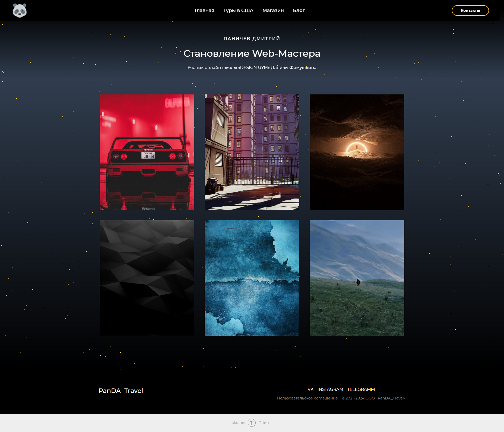This screenshot has width=504, height=432.
Task: Open the blue grunge texture image
Action: pos(252,278)
